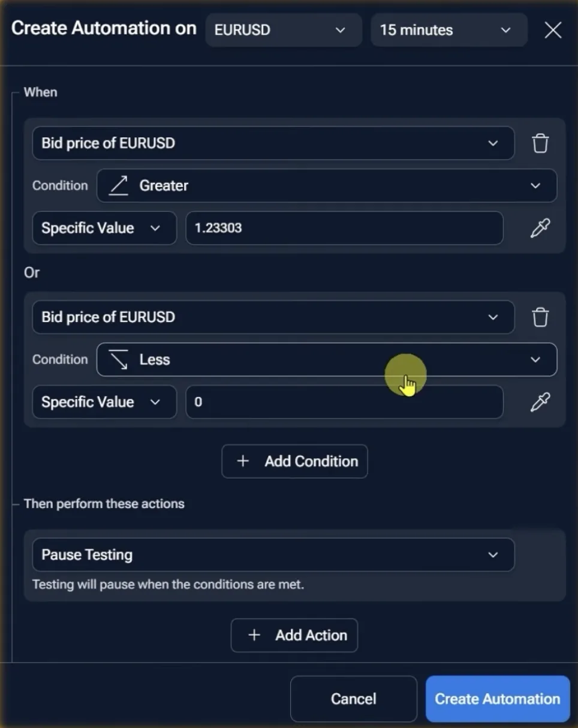Viewport: 578px width, 728px height.
Task: Click the Create Automation on title text
Action: 104,28
